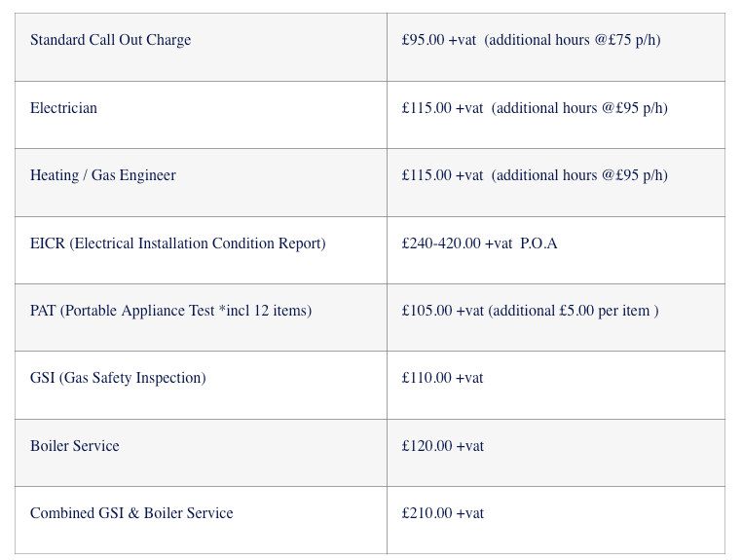Select the EICR Electrical Installation Condition Report label
This screenshot has height=560, width=742.
pos(177,243)
